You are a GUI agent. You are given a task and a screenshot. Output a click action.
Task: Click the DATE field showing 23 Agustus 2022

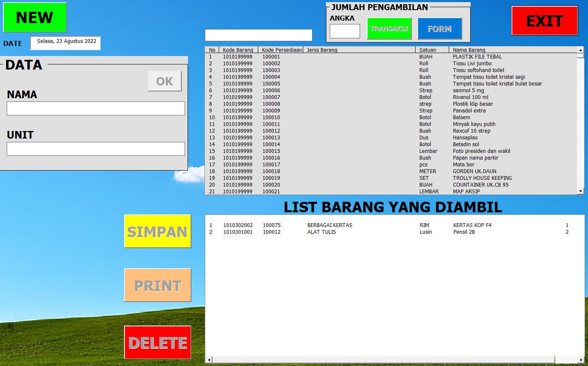tap(66, 43)
